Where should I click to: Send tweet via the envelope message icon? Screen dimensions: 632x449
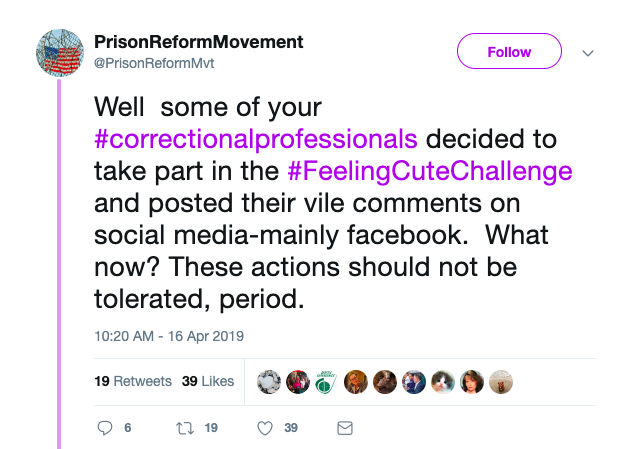[x=344, y=427]
